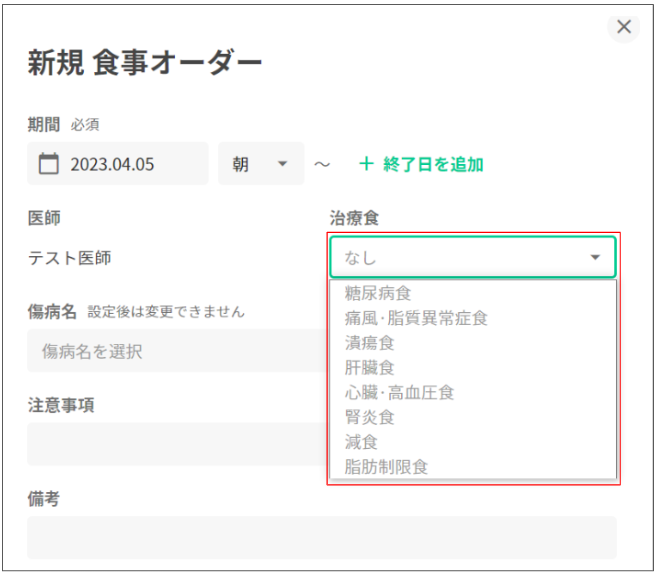Click the plus icon to add end date
Image resolution: width=659 pixels, height=572 pixels.
[x=366, y=164]
